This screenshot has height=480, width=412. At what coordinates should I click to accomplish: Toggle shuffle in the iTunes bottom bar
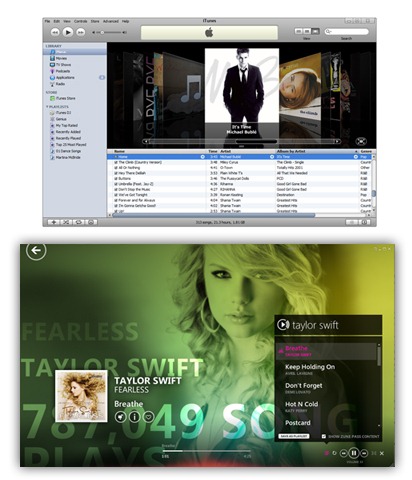point(66,222)
